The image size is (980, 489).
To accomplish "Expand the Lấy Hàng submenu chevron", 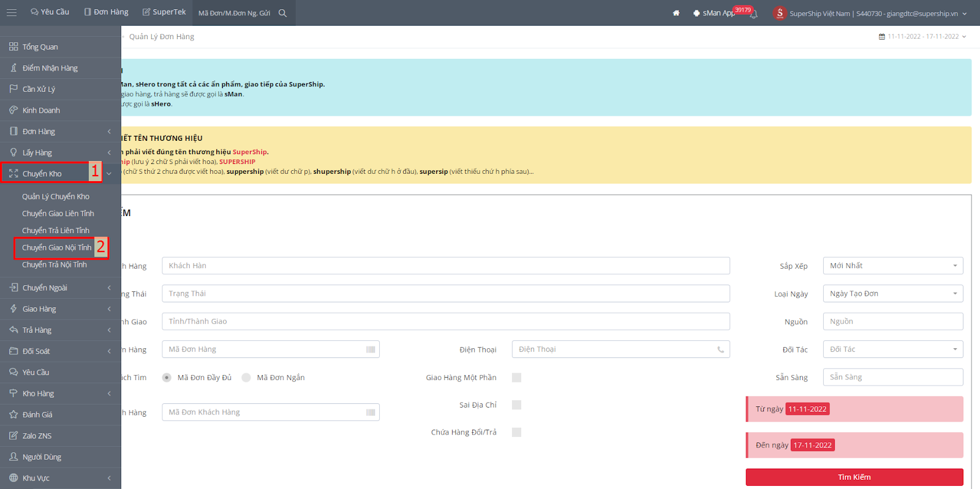I will (109, 152).
